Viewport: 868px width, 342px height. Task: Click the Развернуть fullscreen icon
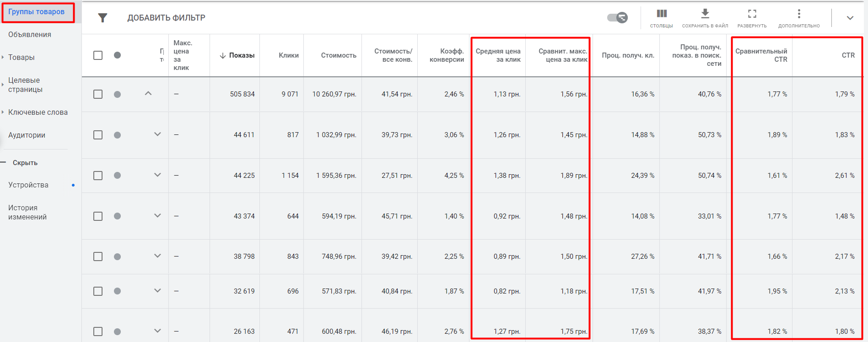click(752, 14)
